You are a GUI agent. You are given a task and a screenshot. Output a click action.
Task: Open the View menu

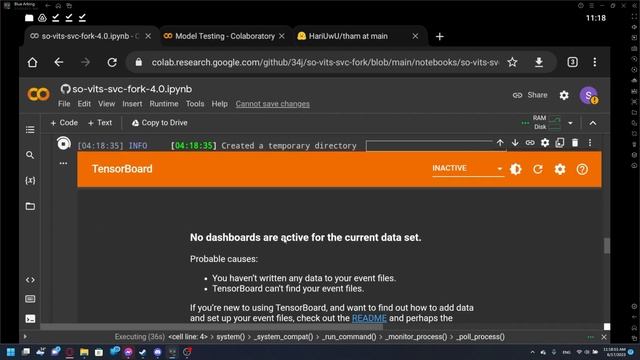point(106,104)
